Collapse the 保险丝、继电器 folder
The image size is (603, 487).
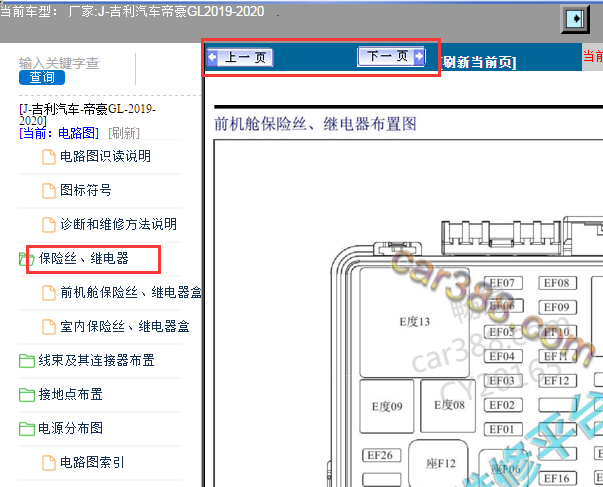tap(83, 259)
